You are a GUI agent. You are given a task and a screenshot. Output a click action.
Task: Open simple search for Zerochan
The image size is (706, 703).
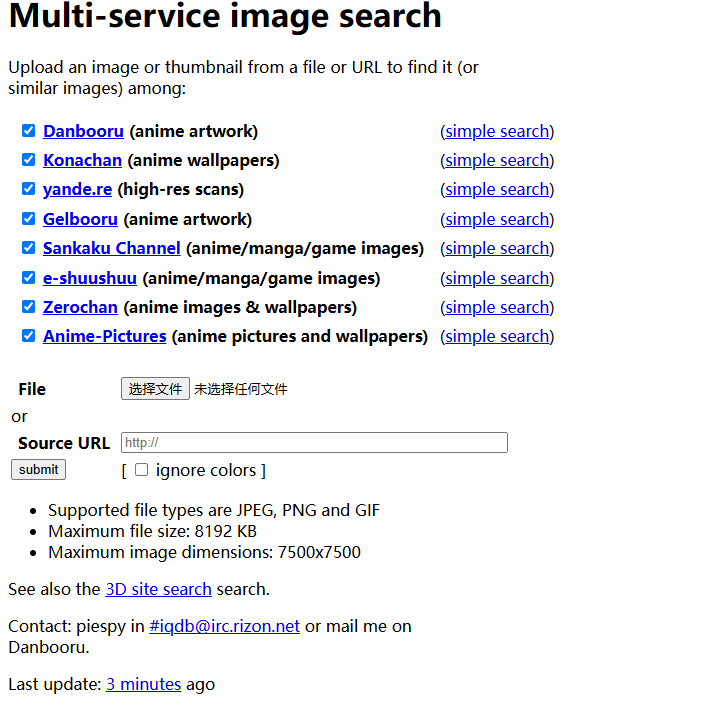497,307
